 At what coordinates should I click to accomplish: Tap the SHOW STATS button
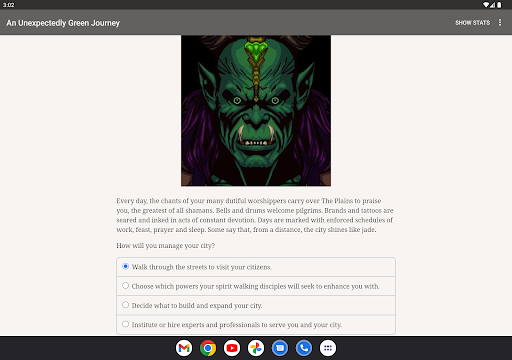(x=472, y=23)
